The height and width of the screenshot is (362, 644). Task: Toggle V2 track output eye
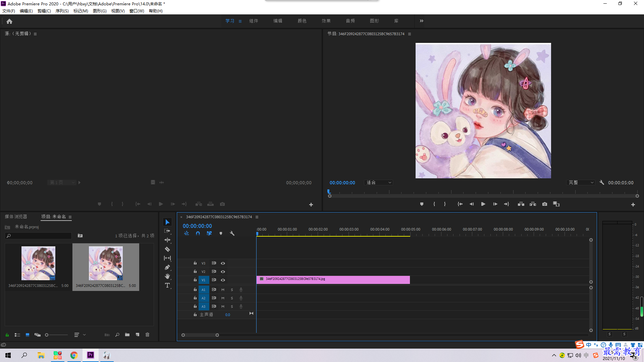223,271
